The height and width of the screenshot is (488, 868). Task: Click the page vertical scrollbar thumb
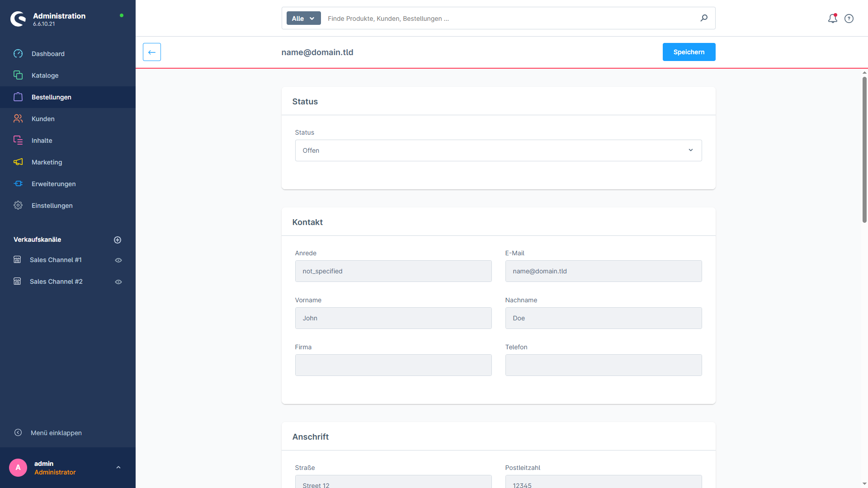[x=864, y=149]
